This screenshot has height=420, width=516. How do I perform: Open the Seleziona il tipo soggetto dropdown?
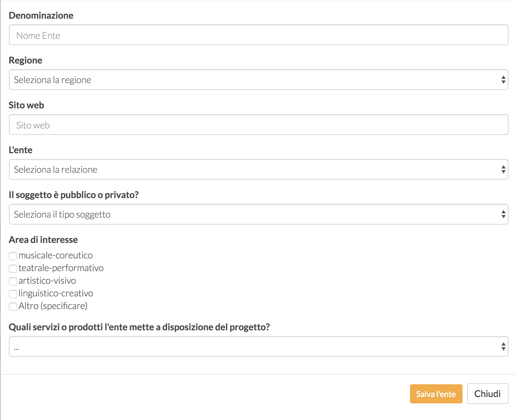point(258,214)
